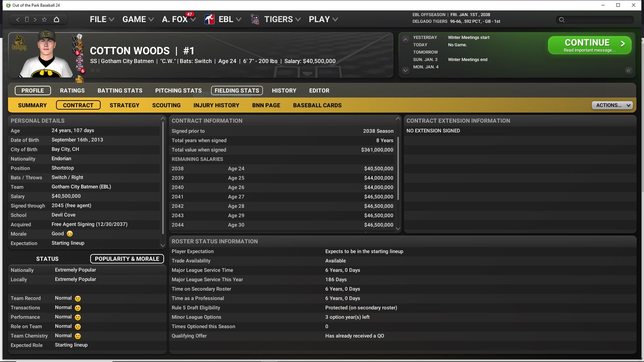
Task: Expand the File menu dropdown
Action: coord(102,19)
